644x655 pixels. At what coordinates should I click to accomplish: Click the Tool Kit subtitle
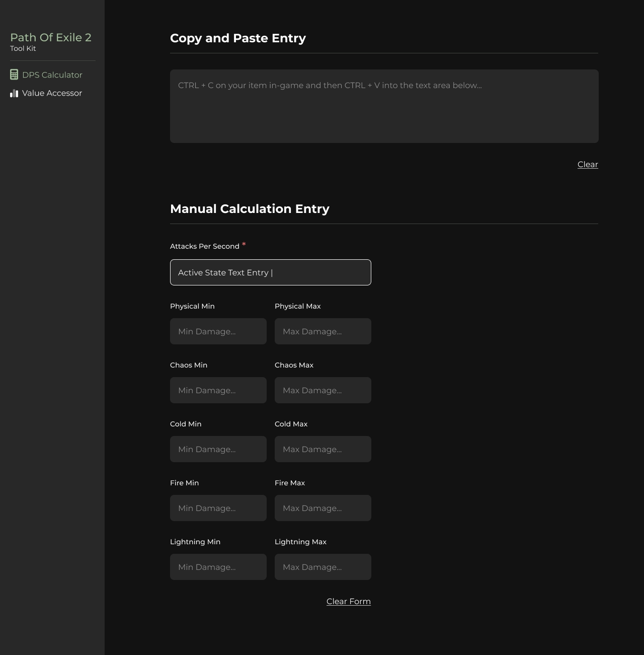coord(23,48)
